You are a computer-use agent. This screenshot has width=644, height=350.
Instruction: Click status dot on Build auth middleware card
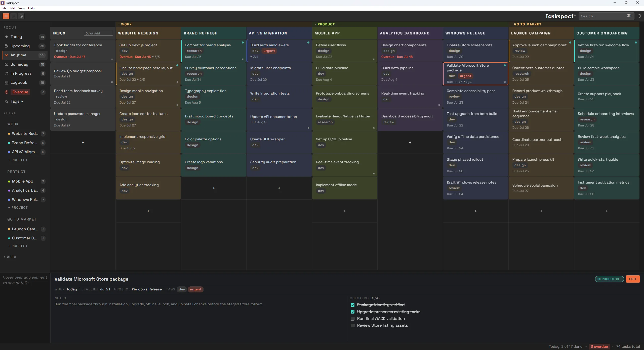[x=308, y=42]
